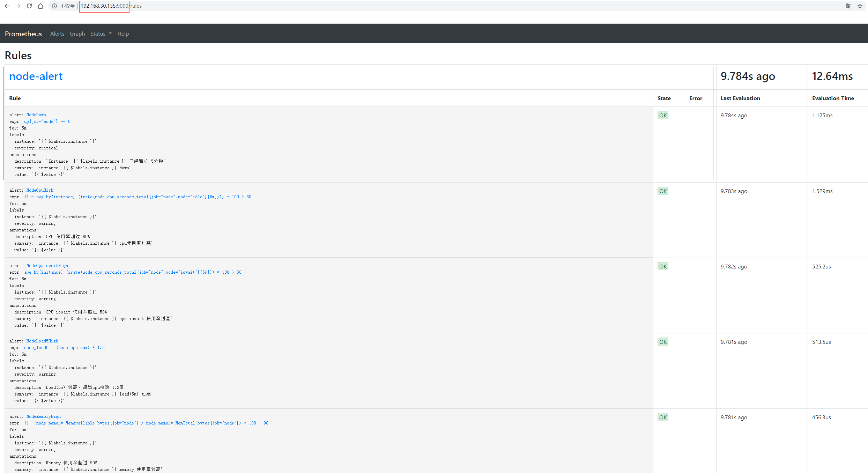Switch to the Alerts page
Viewport: 868px width, 473px height.
click(x=57, y=34)
